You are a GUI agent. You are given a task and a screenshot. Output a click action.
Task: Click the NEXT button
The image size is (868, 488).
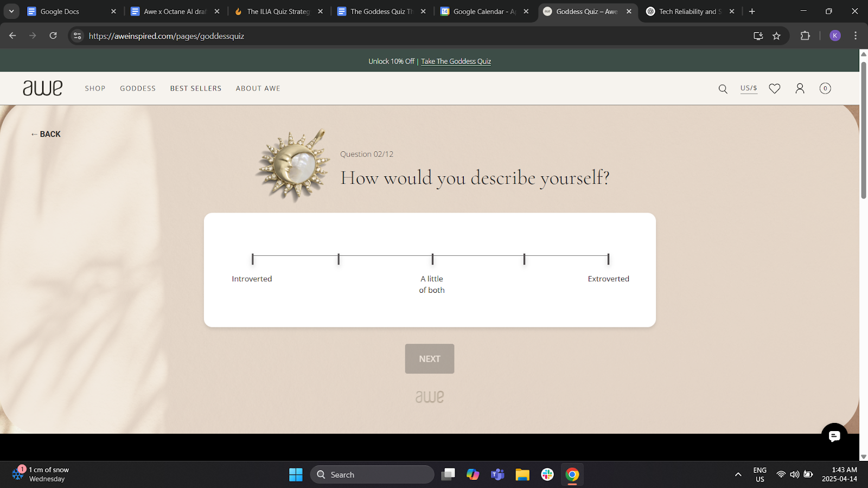429,358
